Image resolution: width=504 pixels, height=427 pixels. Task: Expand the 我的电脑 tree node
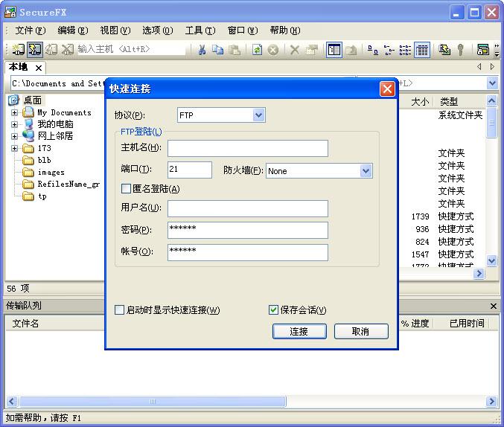[14, 124]
